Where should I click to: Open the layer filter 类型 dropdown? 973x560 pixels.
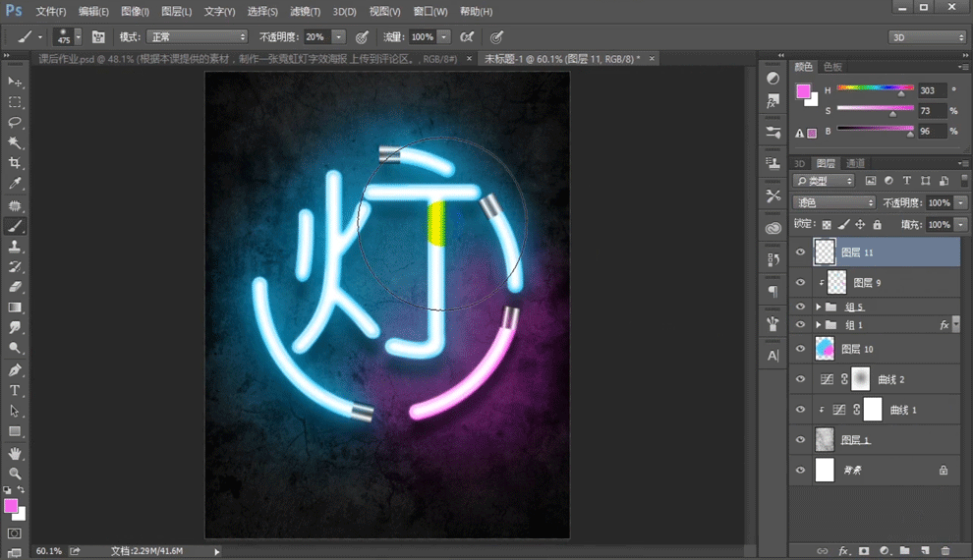click(x=824, y=181)
